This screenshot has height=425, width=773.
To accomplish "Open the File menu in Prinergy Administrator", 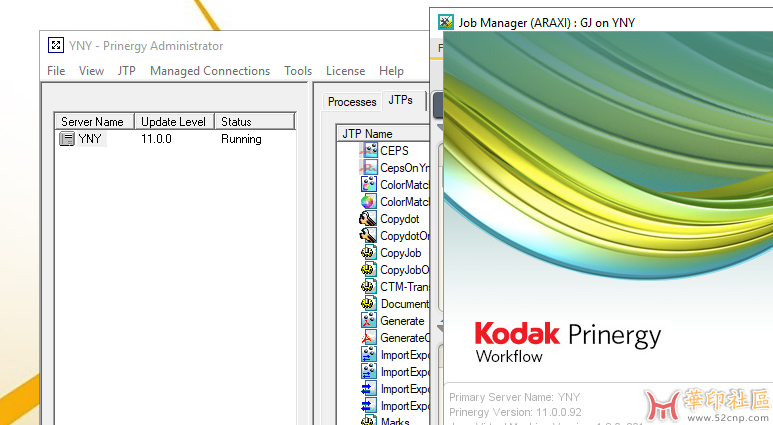I will (56, 71).
